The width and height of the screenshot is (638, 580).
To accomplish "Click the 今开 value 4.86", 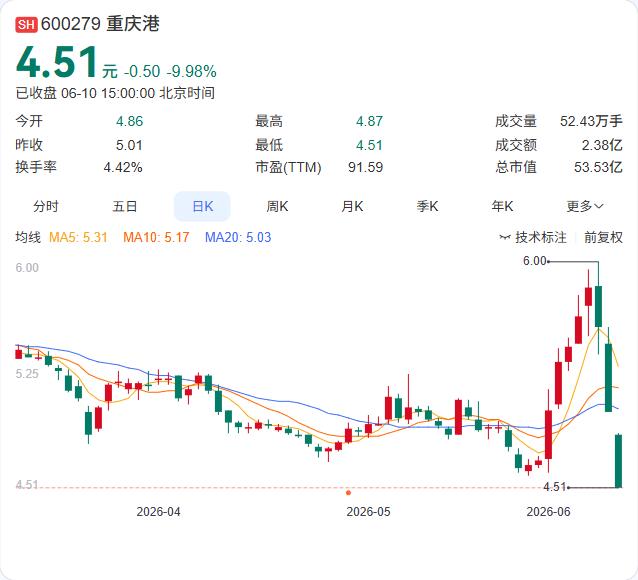I will coord(129,121).
